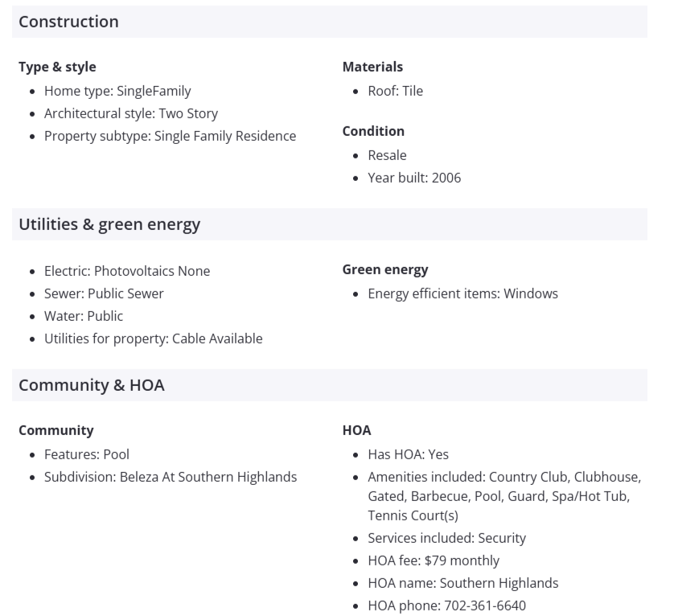The width and height of the screenshot is (674, 616).
Task: Click the Condition subheading
Action: tap(373, 131)
